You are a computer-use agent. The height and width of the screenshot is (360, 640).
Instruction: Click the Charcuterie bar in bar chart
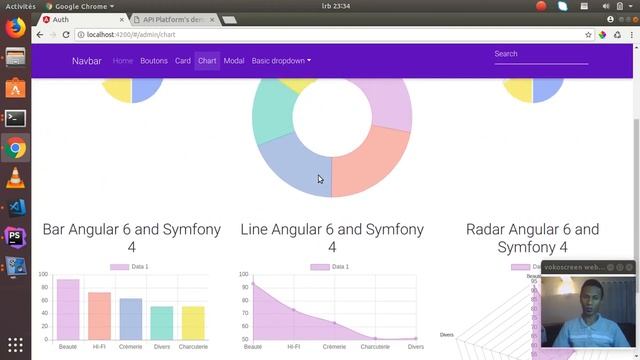193,323
